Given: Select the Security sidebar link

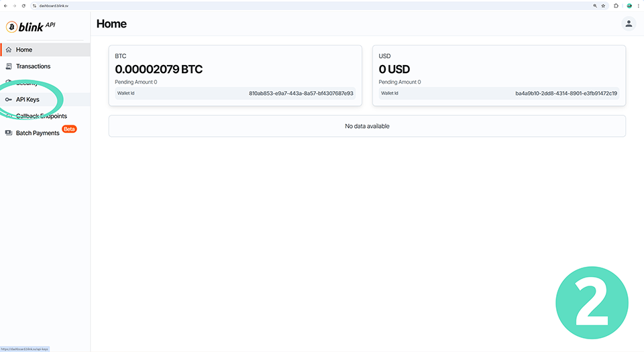Looking at the screenshot, I should pos(27,83).
